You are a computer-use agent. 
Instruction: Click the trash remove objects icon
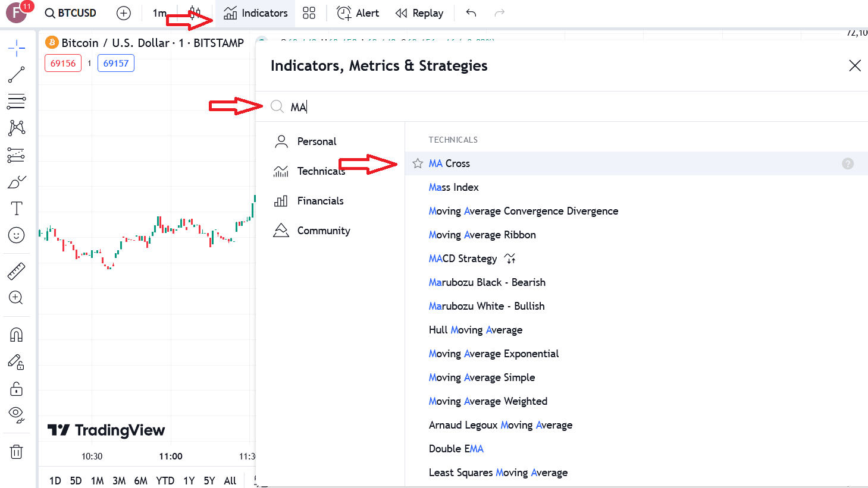[x=16, y=452]
